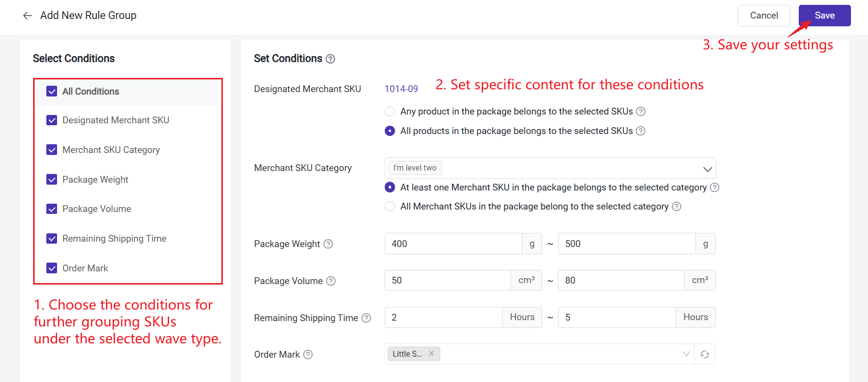
Task: Click help icon next to Set Conditions
Action: click(330, 59)
